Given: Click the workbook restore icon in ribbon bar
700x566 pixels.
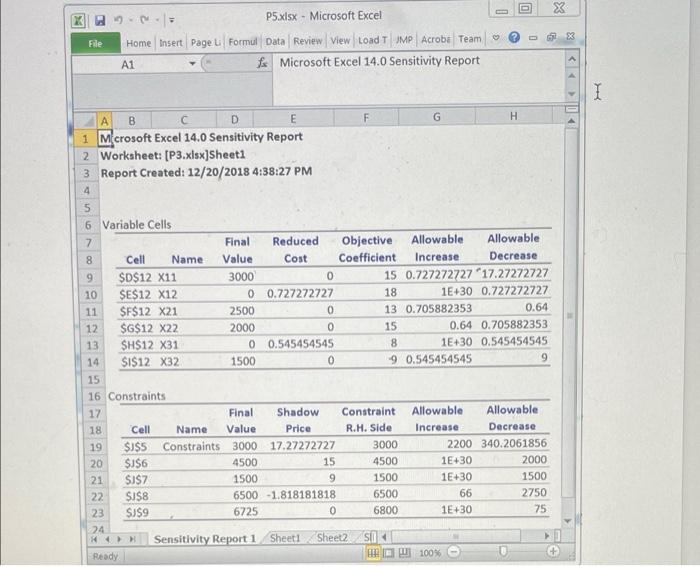Looking at the screenshot, I should pos(551,37).
